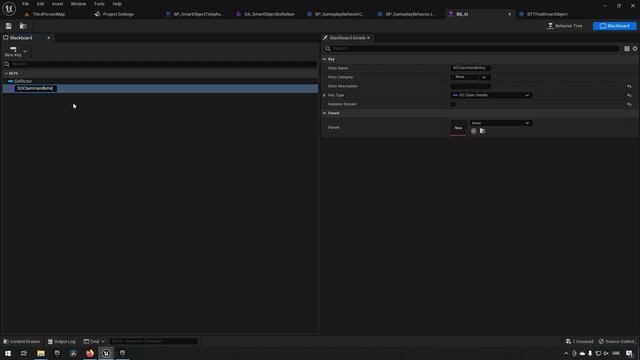Save the current asset with the save icon
Viewport: 640px width, 360px height.
pos(9,26)
